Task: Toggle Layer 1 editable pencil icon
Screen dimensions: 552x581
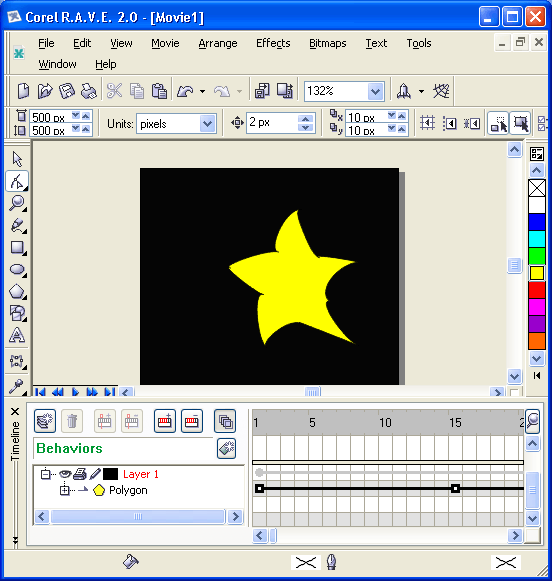Action: click(95, 474)
